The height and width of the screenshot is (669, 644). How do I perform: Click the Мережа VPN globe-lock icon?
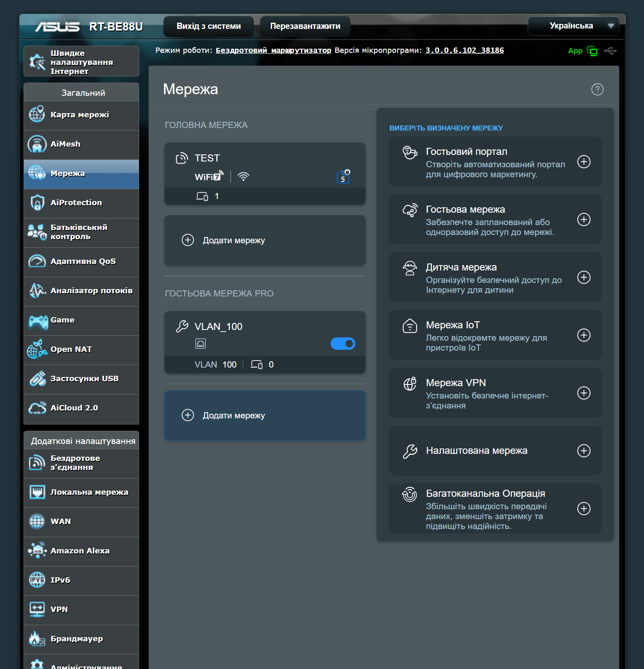[410, 384]
